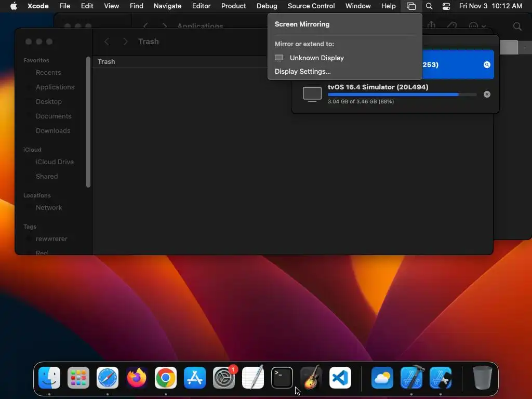Click the Trash path header label
The height and width of the screenshot is (399, 532).
click(x=106, y=62)
